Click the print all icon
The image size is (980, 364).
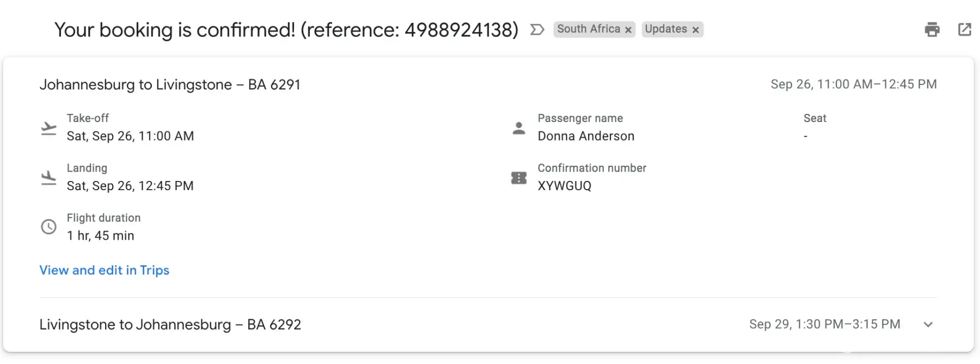[x=932, y=29]
